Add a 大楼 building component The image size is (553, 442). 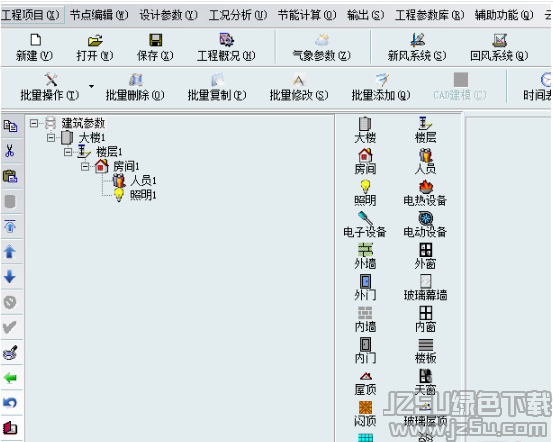pyautogui.click(x=365, y=130)
